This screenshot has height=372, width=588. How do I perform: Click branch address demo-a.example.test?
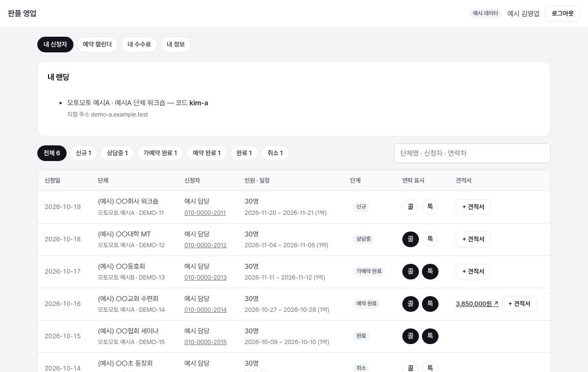coord(119,115)
